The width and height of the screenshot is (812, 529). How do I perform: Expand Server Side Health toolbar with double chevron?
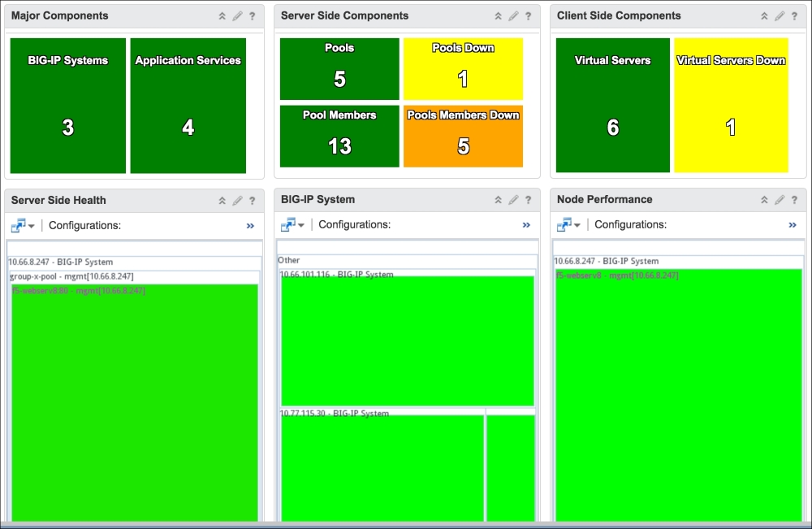tap(251, 226)
